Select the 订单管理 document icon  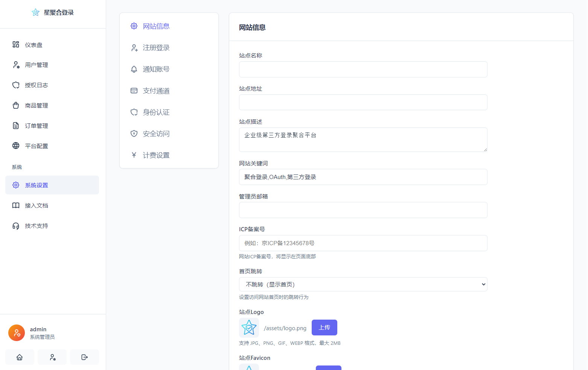point(16,126)
